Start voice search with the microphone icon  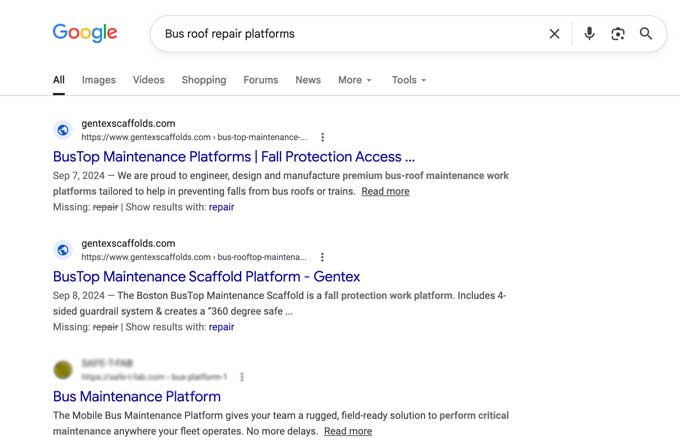coord(589,33)
